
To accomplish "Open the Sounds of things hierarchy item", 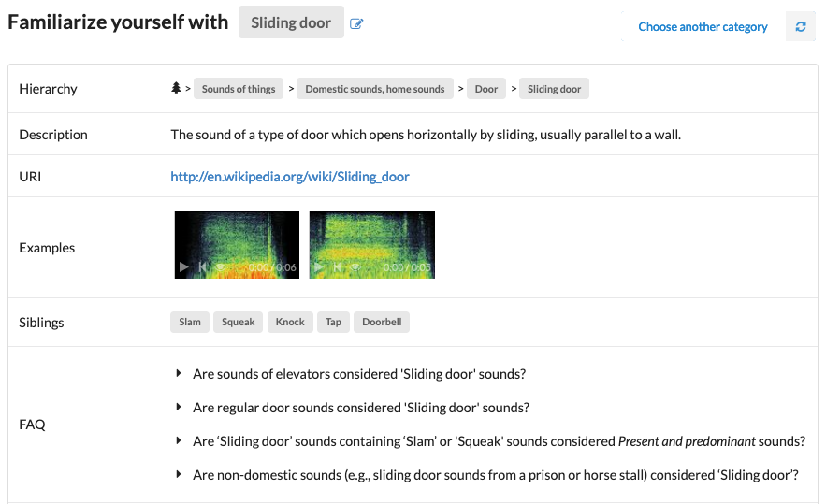I will click(239, 89).
